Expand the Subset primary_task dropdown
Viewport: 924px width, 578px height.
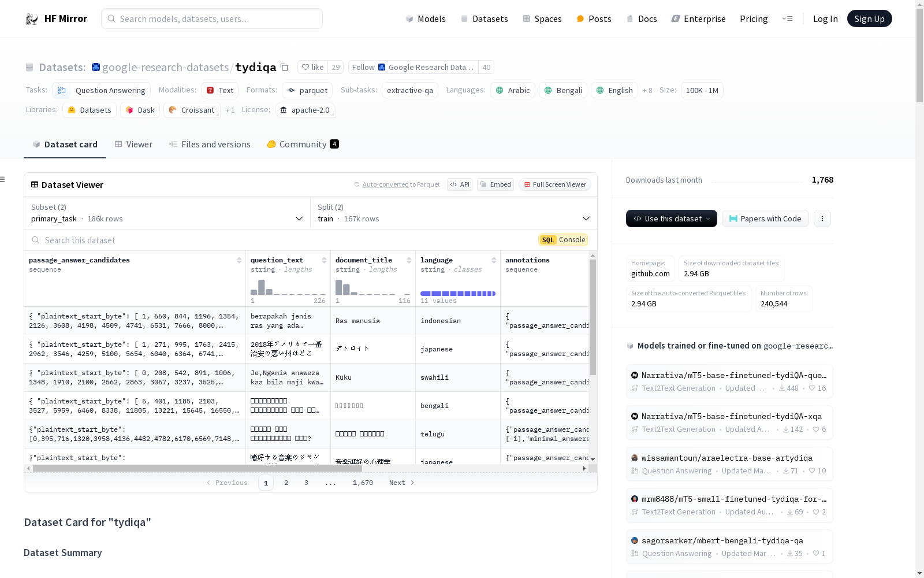(167, 213)
